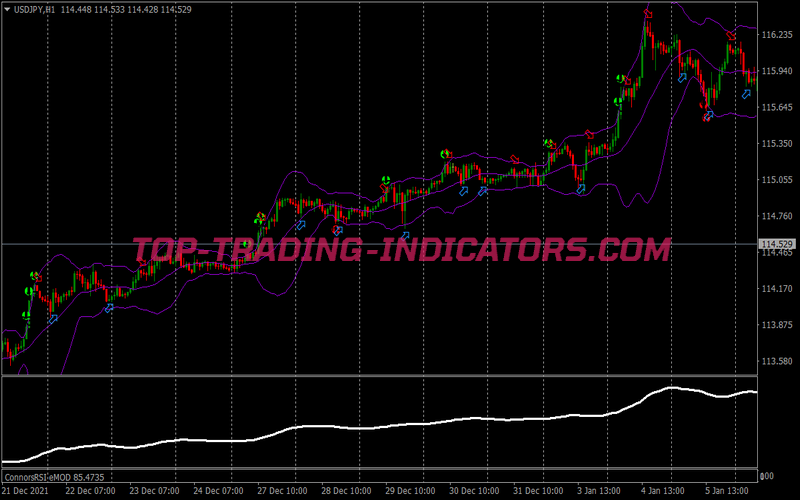The image size is (800, 500).
Task: Select the red sell arrow above the 4 Jan peak
Action: coord(648,13)
